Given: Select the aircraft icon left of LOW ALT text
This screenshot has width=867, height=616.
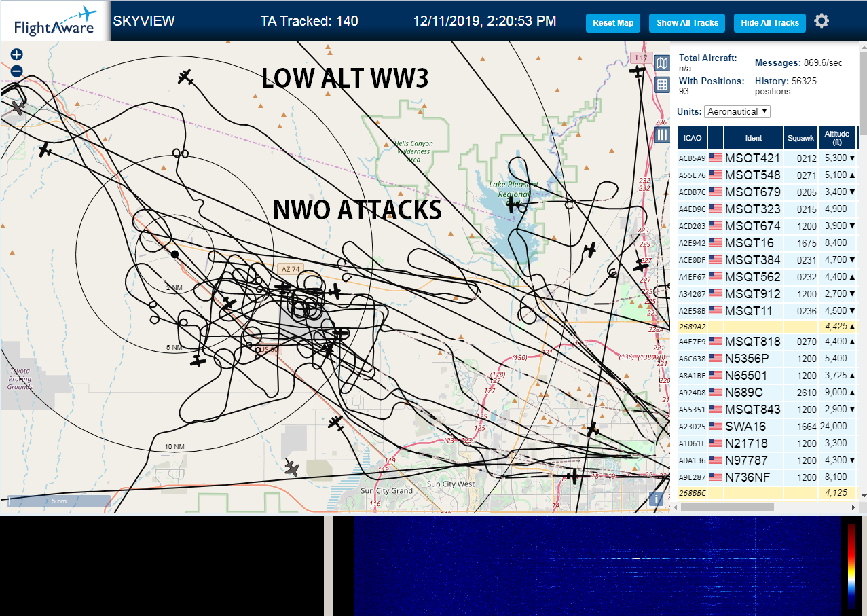Looking at the screenshot, I should click(186, 77).
